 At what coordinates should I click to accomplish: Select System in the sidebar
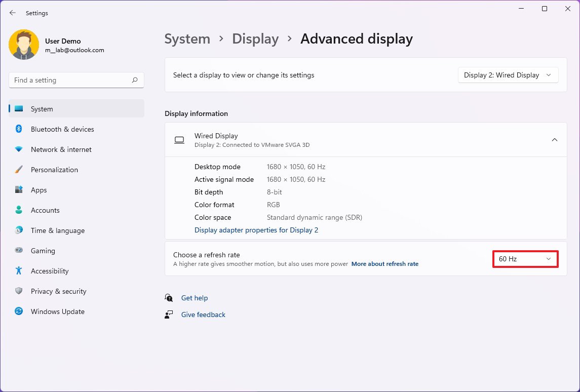click(x=76, y=109)
